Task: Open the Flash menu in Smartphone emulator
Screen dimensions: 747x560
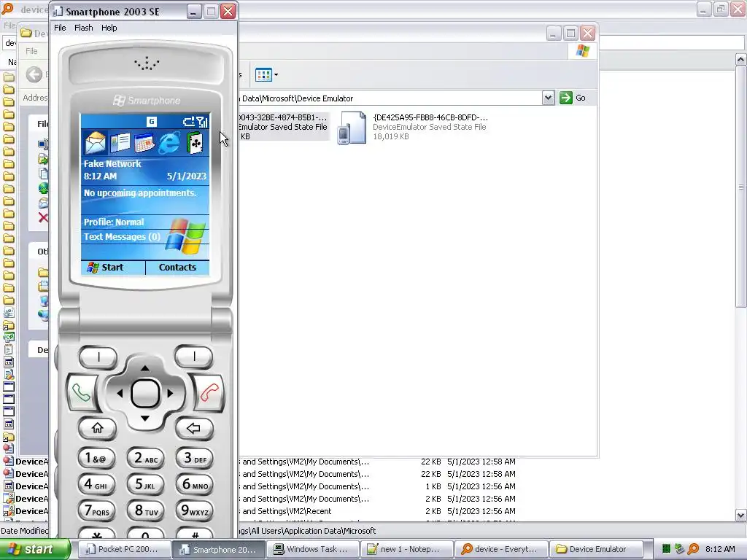Action: pos(83,28)
